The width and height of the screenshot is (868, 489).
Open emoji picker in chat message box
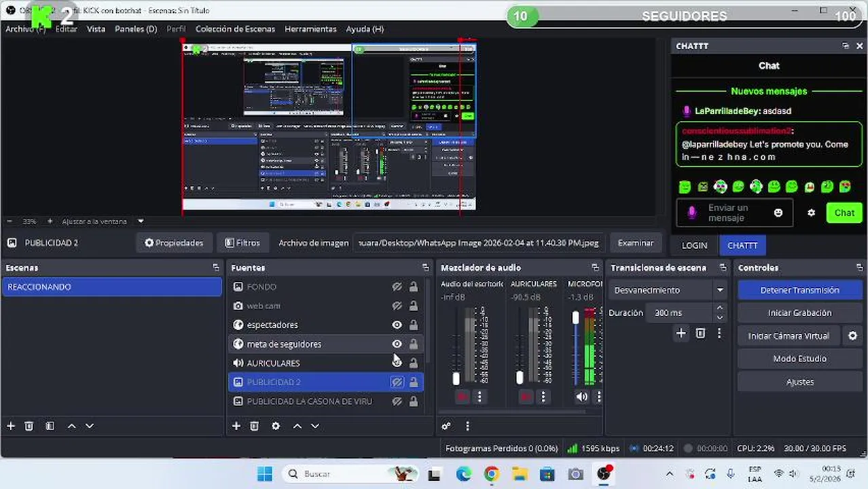coord(778,213)
